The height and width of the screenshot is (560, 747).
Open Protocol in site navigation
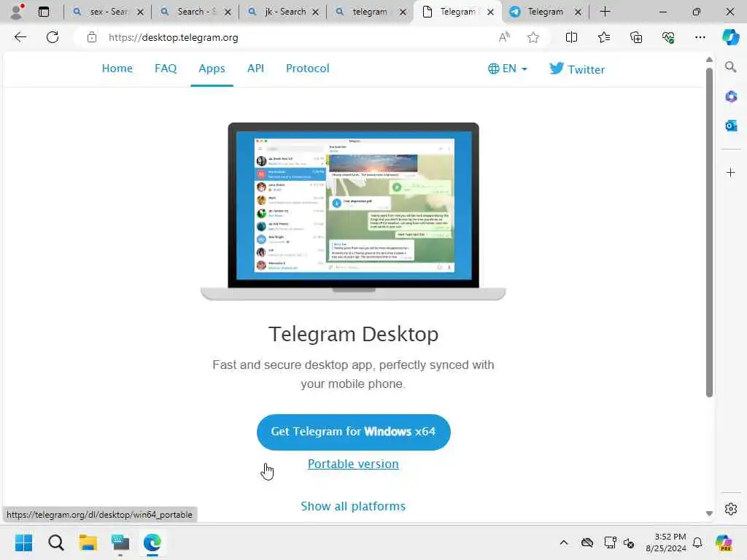click(307, 68)
